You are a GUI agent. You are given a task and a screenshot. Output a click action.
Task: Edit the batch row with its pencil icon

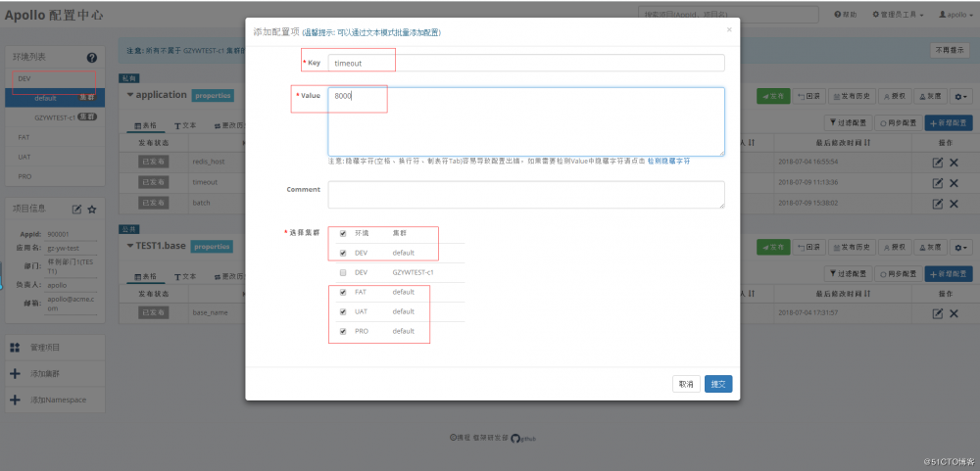(938, 204)
